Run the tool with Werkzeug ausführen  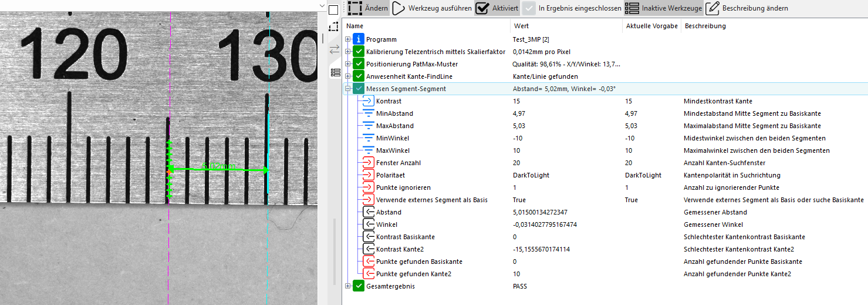(398, 8)
